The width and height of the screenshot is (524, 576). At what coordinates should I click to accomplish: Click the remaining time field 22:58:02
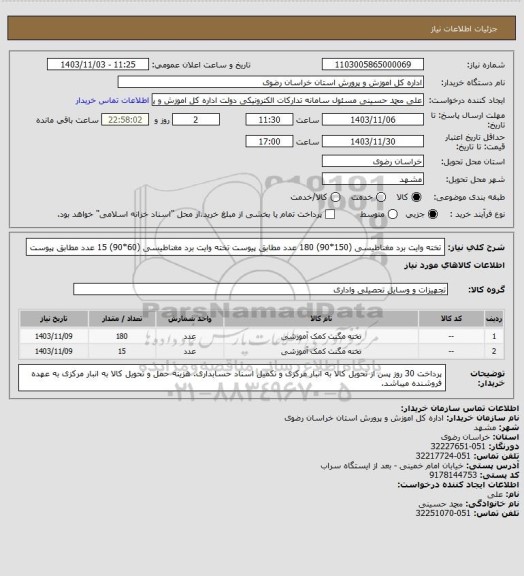(125, 120)
